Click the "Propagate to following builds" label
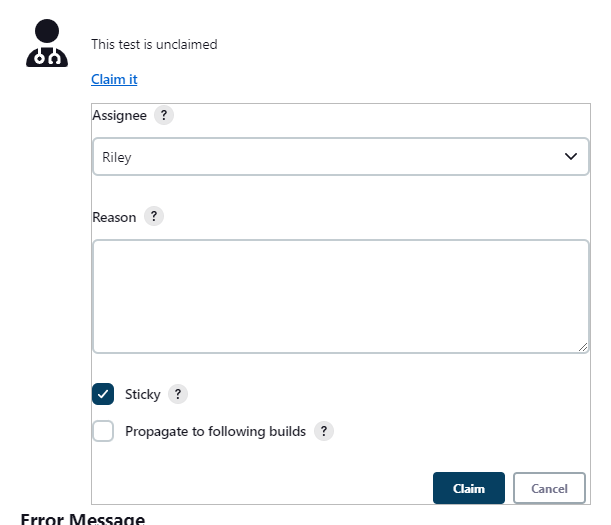 point(215,432)
